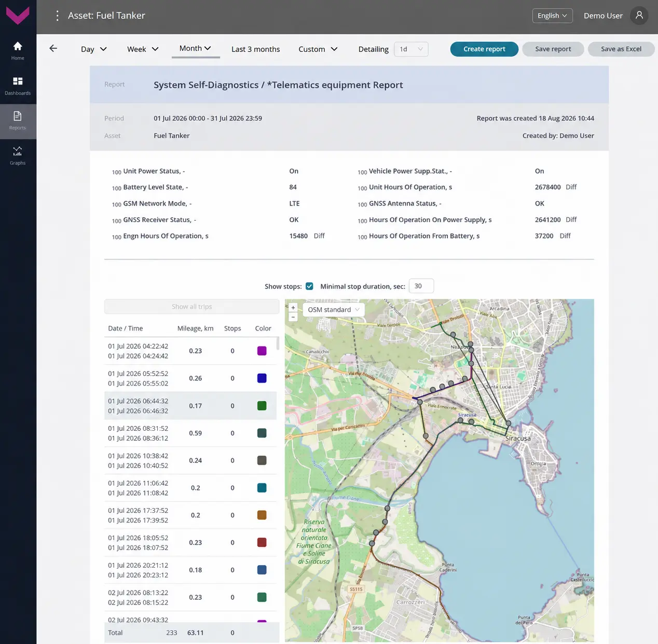Image resolution: width=658 pixels, height=644 pixels.
Task: Toggle the Show stops checkbox
Action: pyautogui.click(x=309, y=286)
